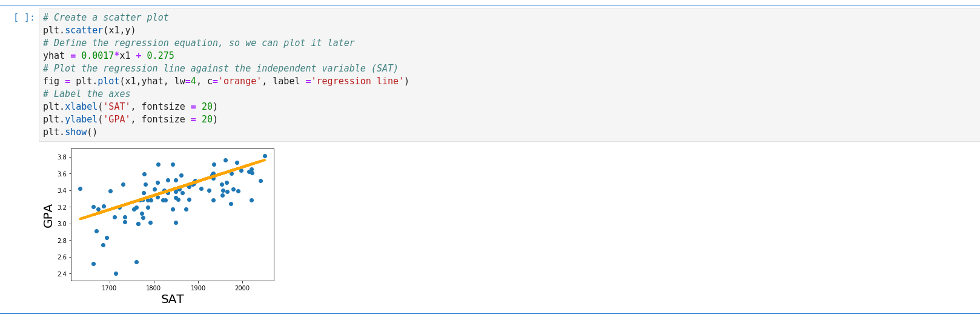
Task: Place cursor on plt.scatter(x1,y) line
Action: coord(89,30)
